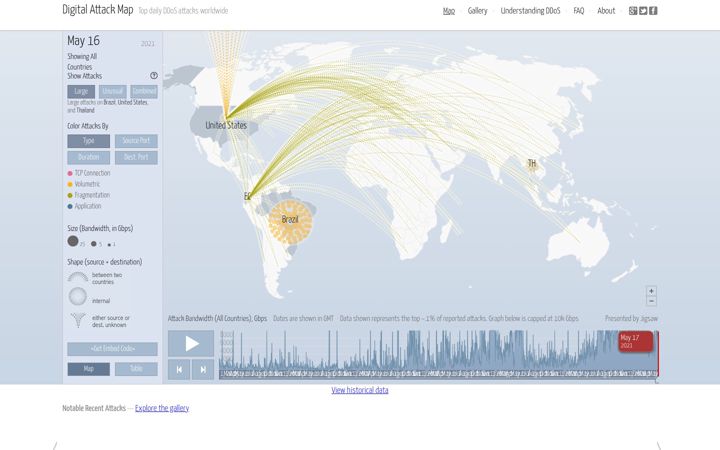Show Combined attacks
720x450 pixels.
tap(144, 91)
